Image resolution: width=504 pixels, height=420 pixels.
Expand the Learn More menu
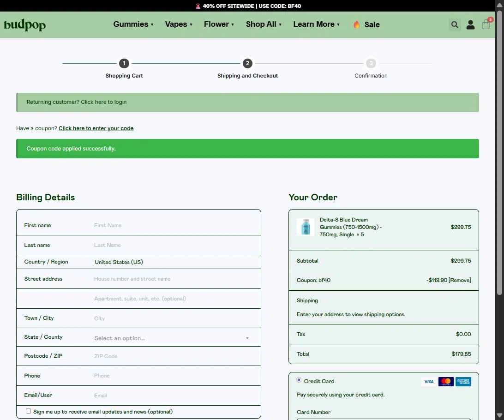(x=316, y=24)
